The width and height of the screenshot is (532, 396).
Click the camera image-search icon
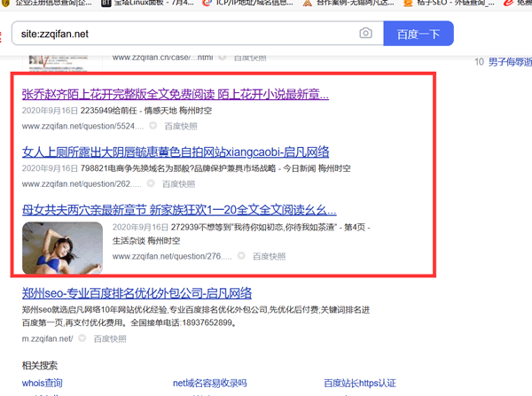pyautogui.click(x=365, y=34)
